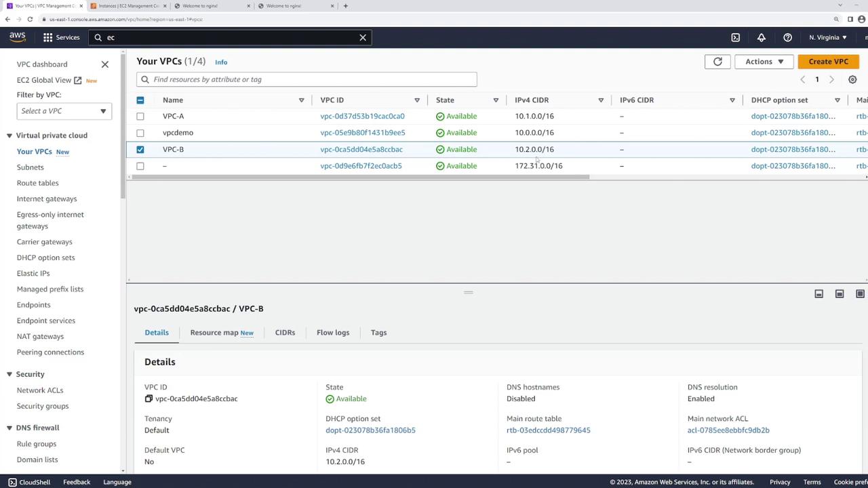Refresh the VPC list

(717, 62)
